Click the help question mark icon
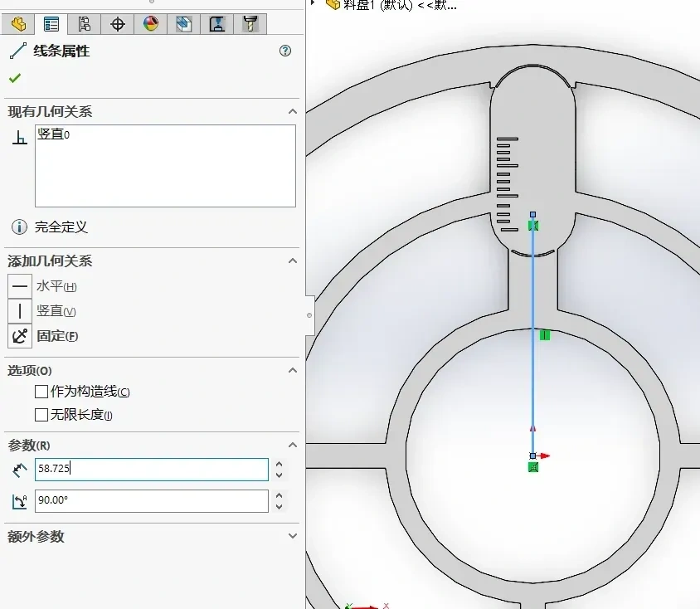Image resolution: width=700 pixels, height=609 pixels. click(284, 51)
